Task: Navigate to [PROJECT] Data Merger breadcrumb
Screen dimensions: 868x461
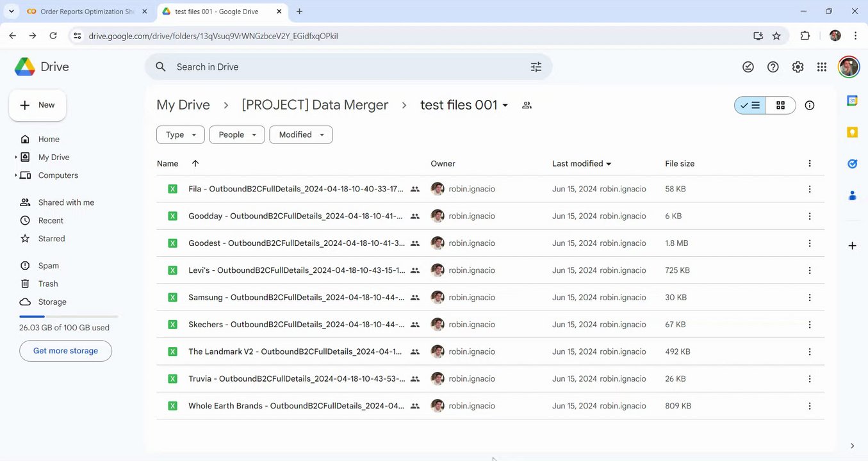Action: click(315, 105)
